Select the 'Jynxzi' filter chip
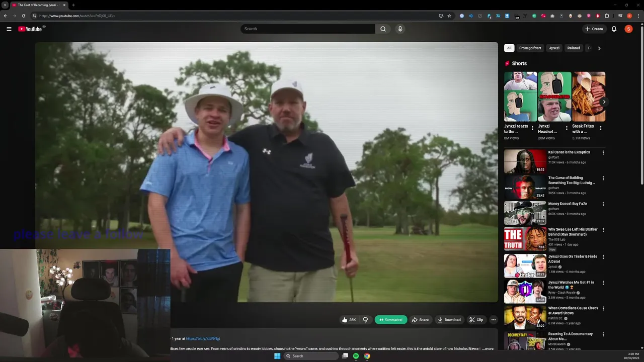 point(554,48)
